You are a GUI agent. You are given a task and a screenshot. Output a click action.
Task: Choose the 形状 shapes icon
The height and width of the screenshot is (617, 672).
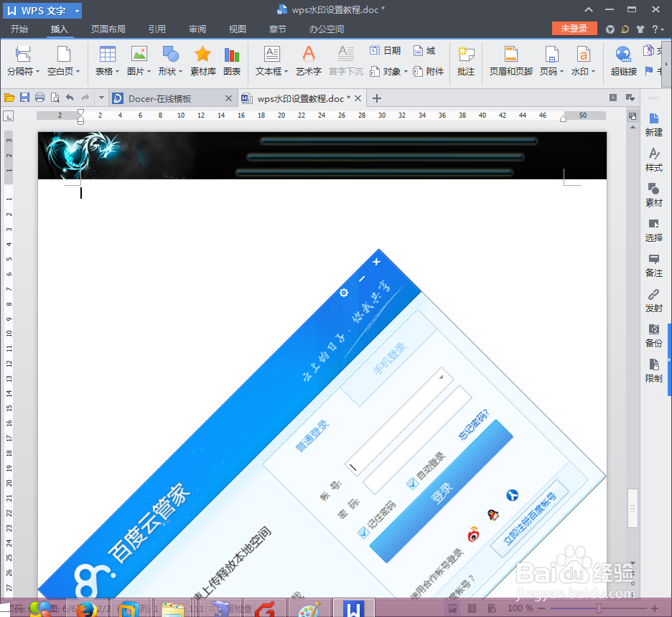tap(170, 55)
